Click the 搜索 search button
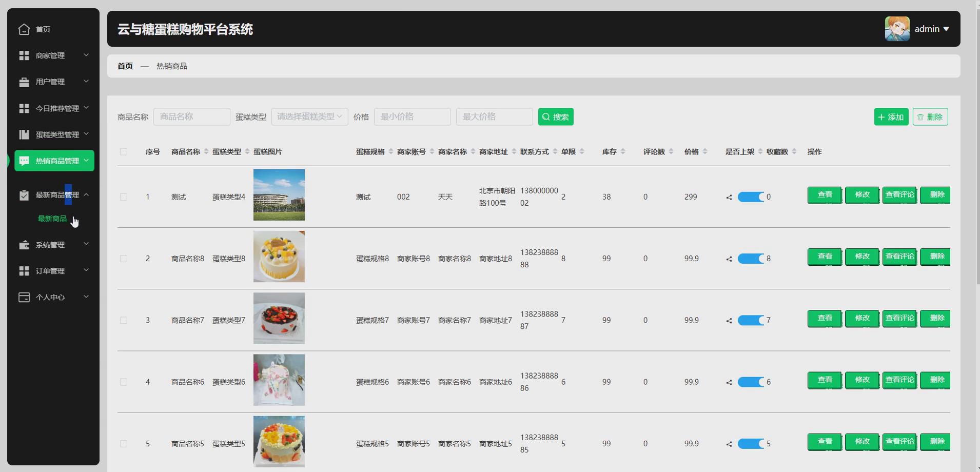980x472 pixels. pos(556,116)
